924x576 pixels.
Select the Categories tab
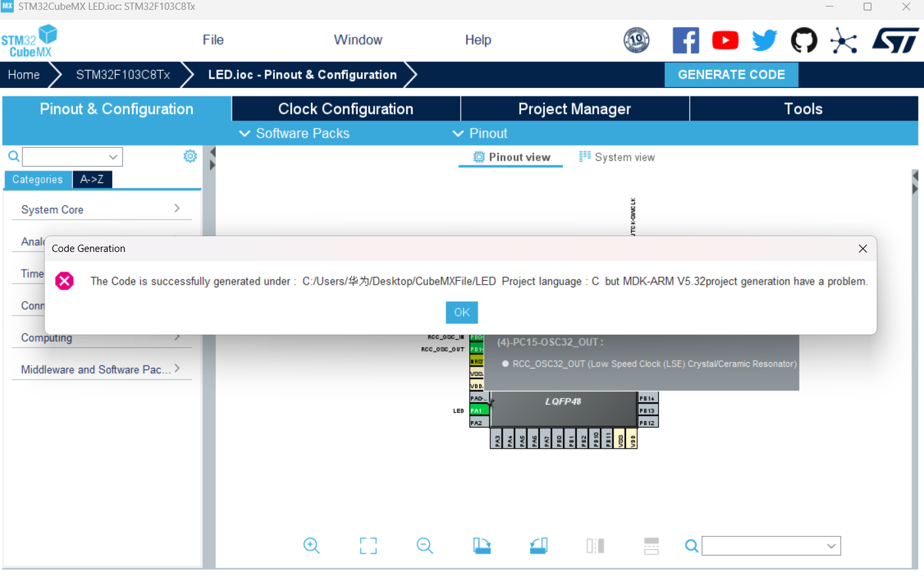[x=37, y=180]
